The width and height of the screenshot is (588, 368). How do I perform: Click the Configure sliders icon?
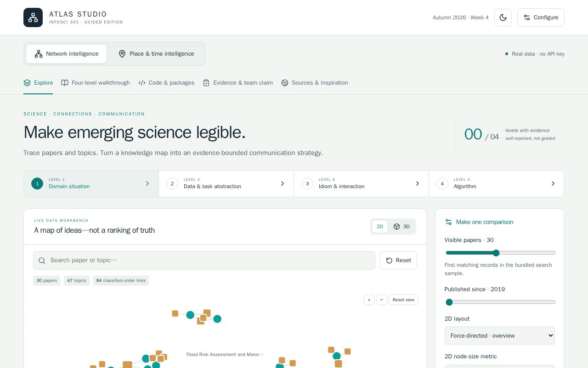point(527,17)
